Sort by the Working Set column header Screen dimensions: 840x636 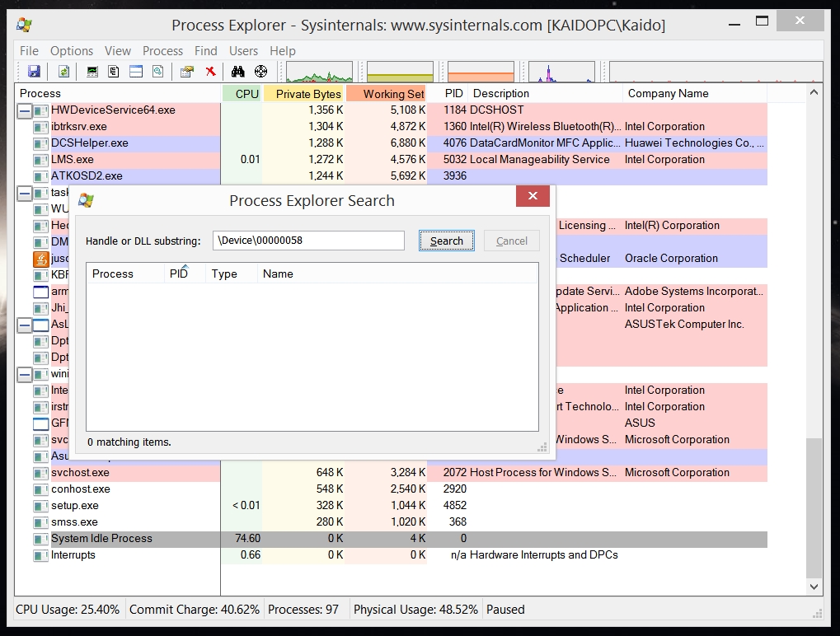tap(387, 94)
